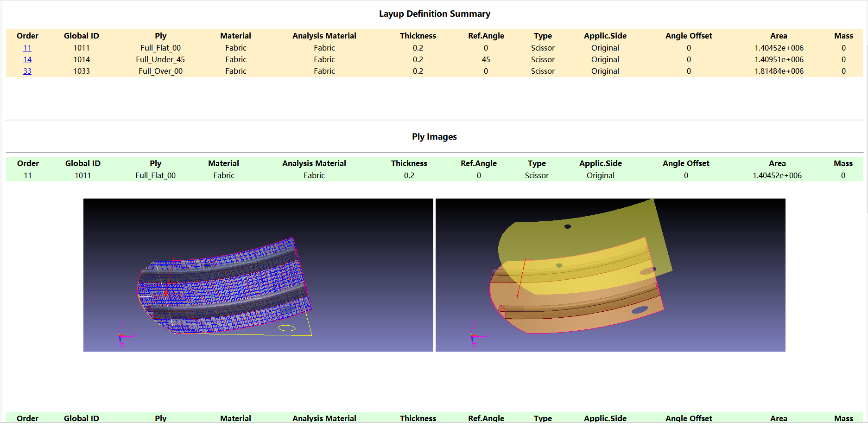The width and height of the screenshot is (868, 424).
Task: Click area value 1.40452e+006 in summary table
Action: click(779, 48)
